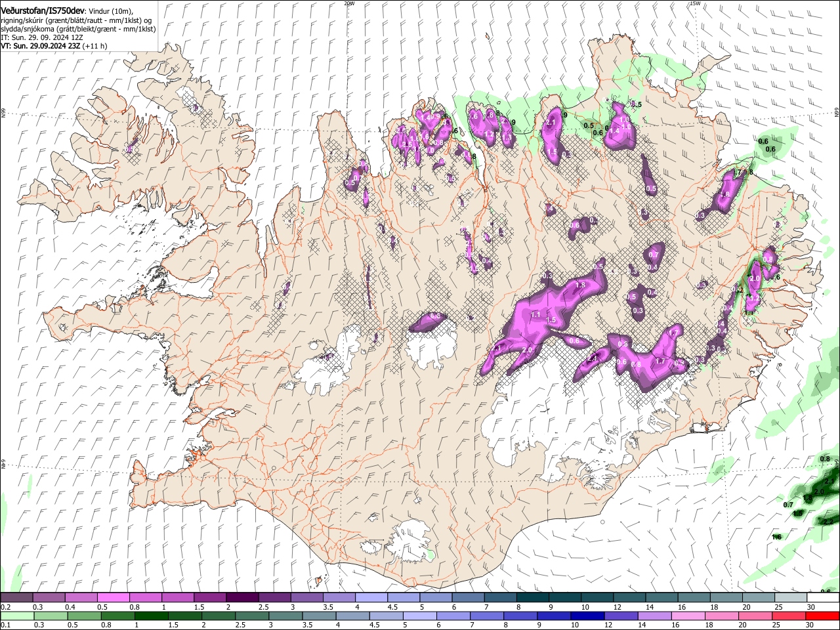Select the light lavender swatch between 4 and 4.5 in the top legend row
Image resolution: width=840 pixels, height=630 pixels.
(371, 598)
